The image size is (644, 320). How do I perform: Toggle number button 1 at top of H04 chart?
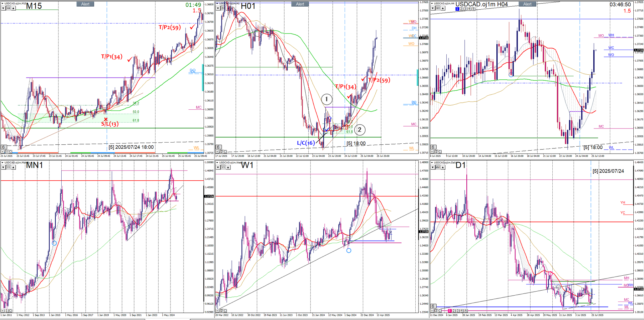457,9
